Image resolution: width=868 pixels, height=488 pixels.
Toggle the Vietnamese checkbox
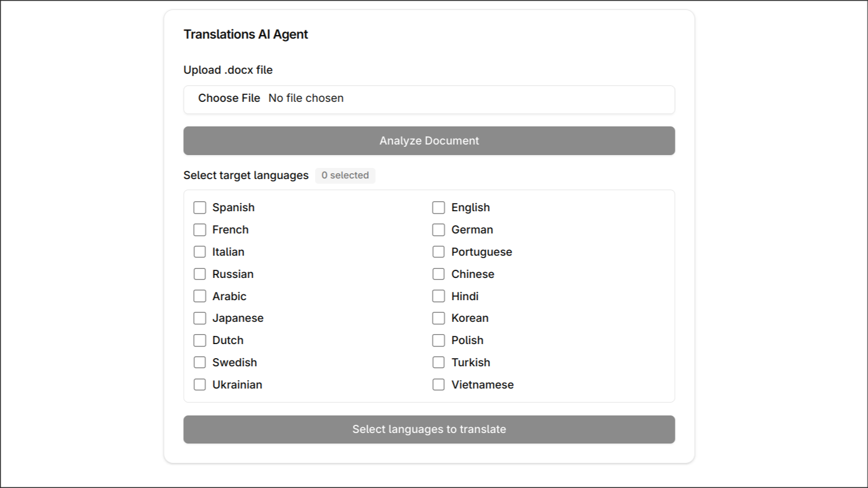point(438,385)
